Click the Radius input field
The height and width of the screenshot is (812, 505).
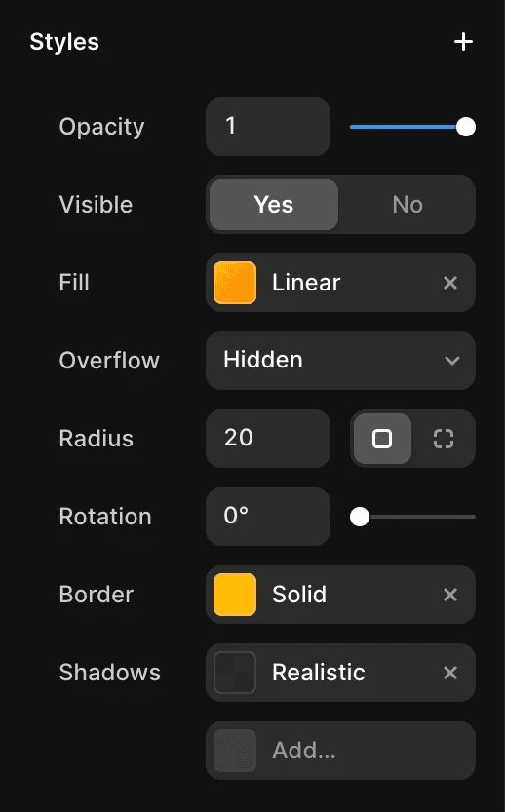[268, 439]
